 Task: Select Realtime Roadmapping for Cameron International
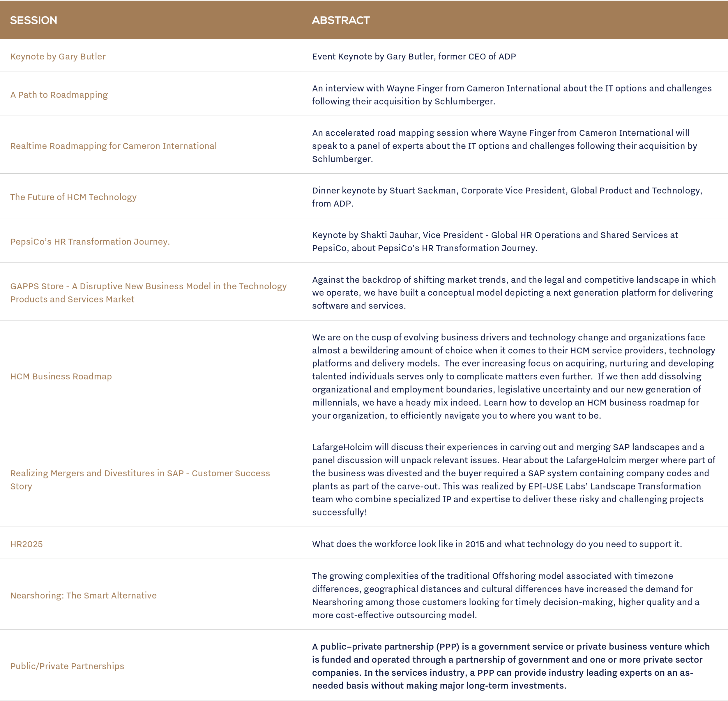113,146
